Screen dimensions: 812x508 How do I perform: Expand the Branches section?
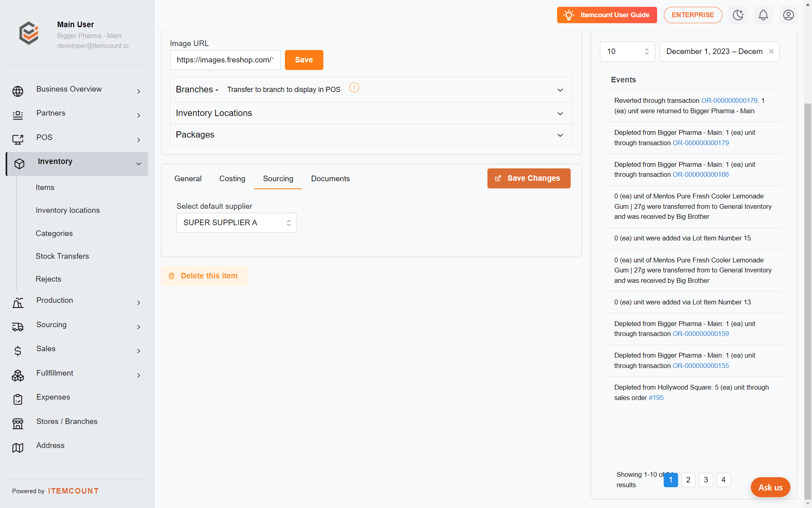pyautogui.click(x=371, y=90)
